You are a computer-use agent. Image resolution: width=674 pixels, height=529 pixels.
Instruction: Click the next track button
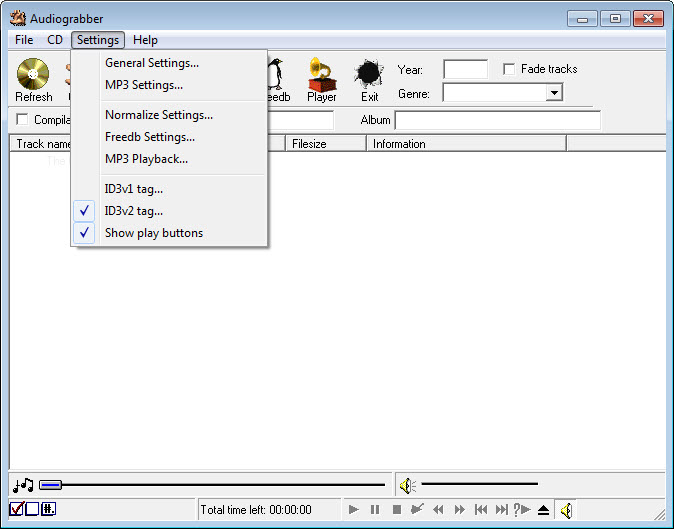[x=502, y=510]
